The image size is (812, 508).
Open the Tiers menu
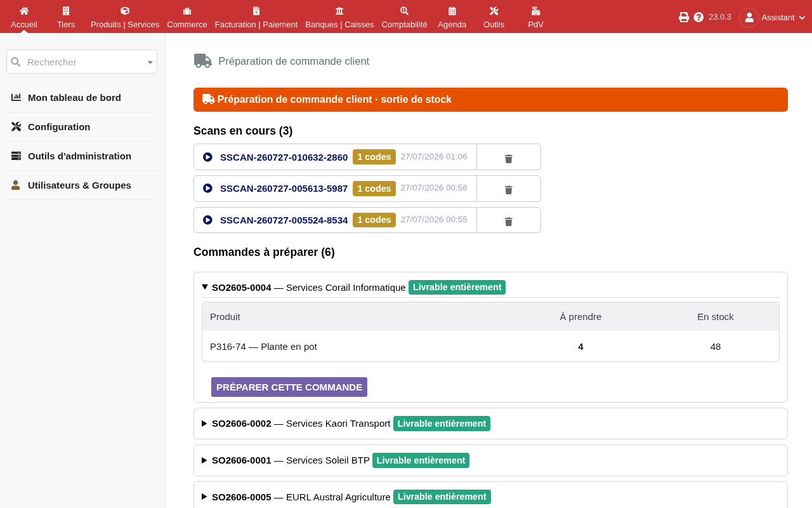[66, 17]
